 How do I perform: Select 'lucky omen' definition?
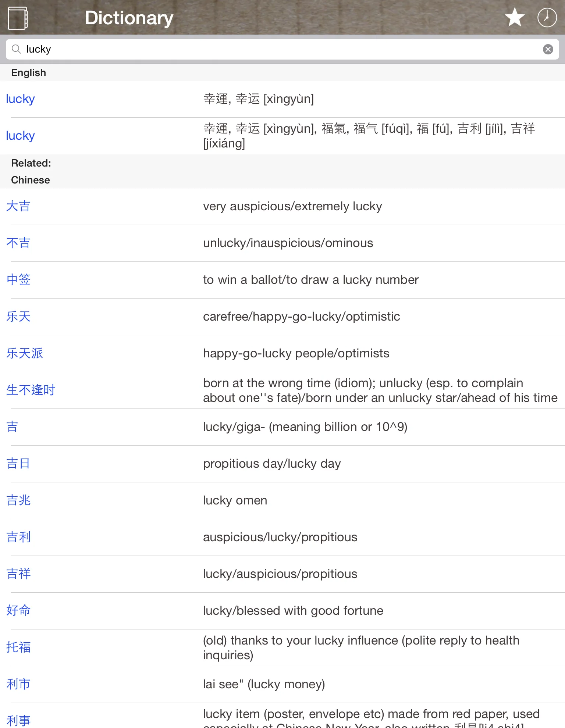tap(235, 500)
